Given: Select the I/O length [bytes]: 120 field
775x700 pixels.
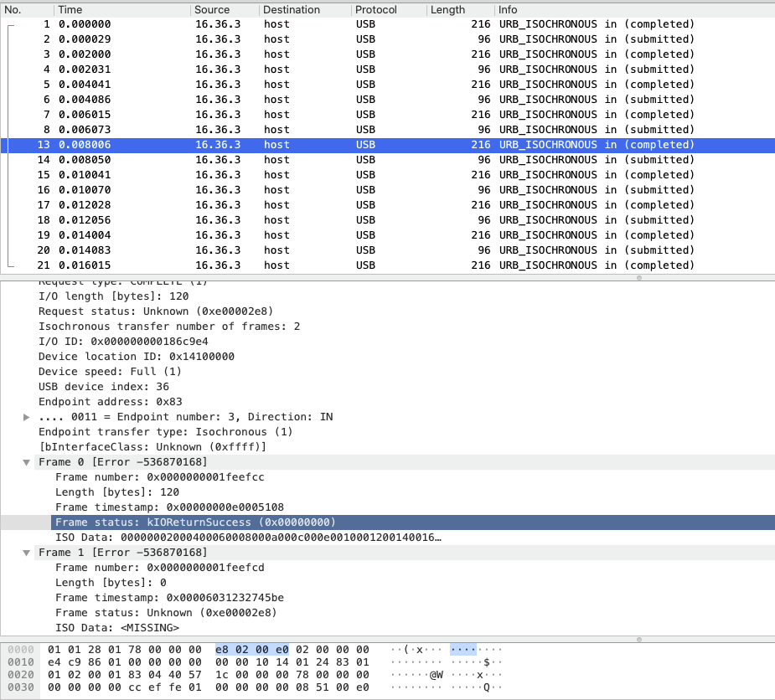Looking at the screenshot, I should 114,296.
